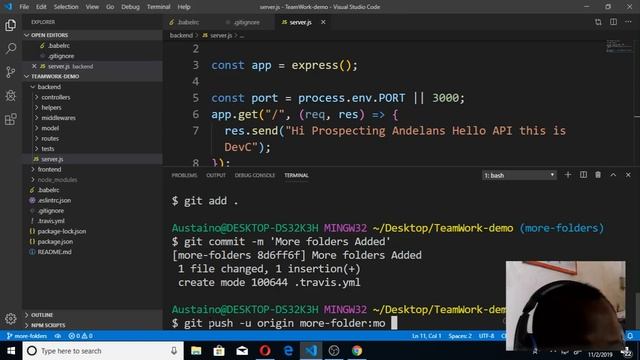Image resolution: width=640 pixels, height=360 pixels.
Task: Open the Manage gear in activity bar
Action: point(11,318)
